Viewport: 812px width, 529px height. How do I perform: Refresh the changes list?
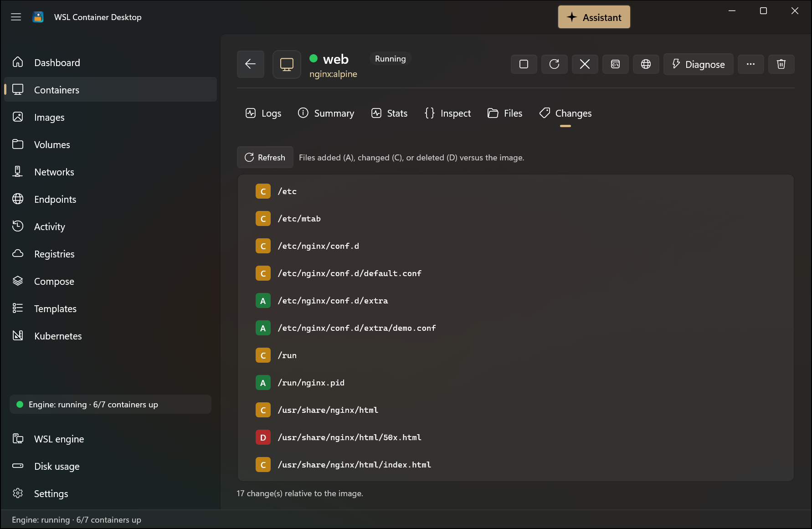tap(265, 157)
